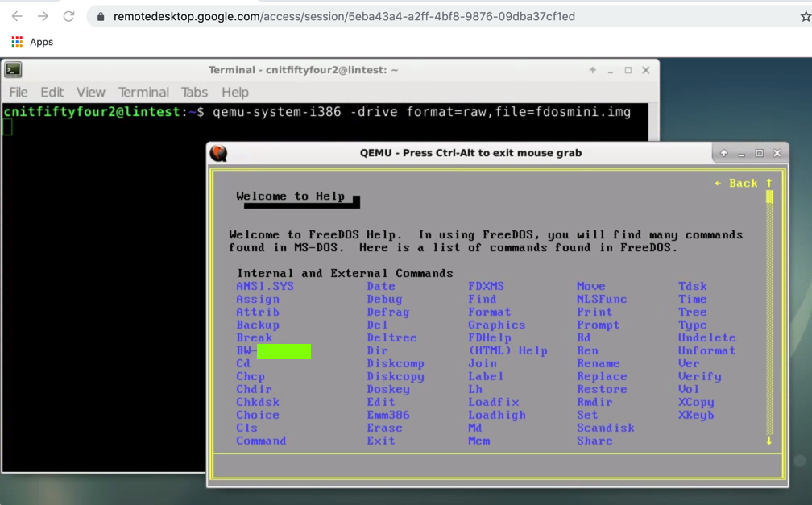This screenshot has width=812, height=505.
Task: Open the Share command help
Action: (595, 441)
